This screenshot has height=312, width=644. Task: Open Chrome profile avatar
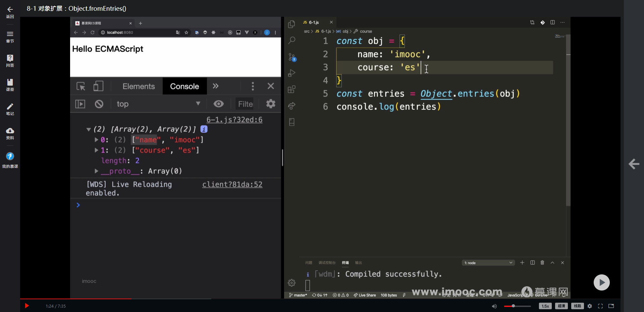[267, 33]
